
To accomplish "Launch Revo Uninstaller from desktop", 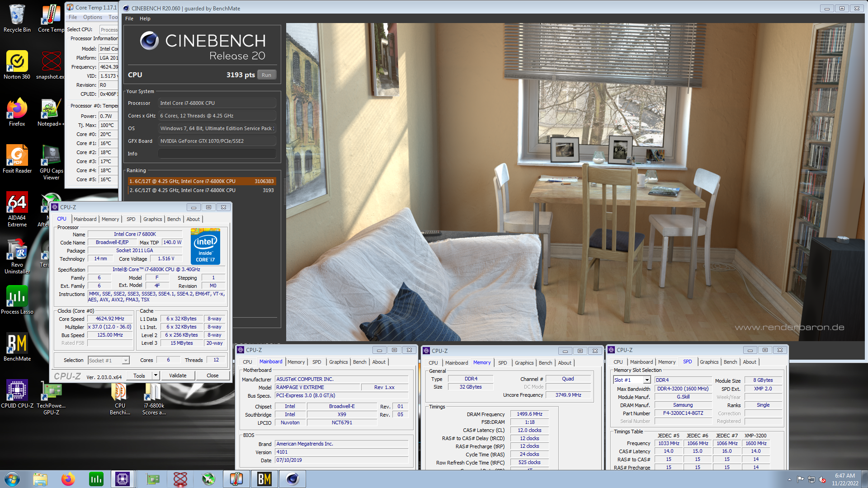I will point(17,257).
